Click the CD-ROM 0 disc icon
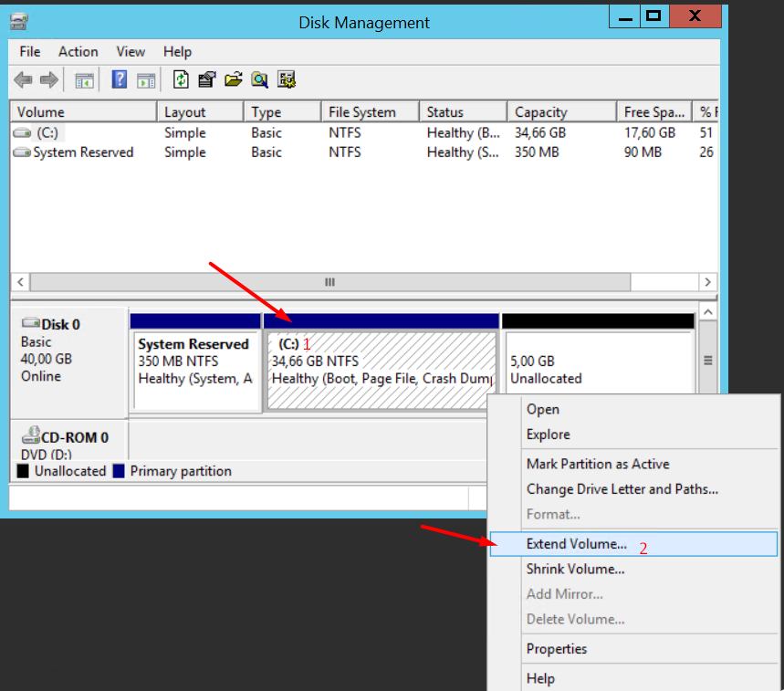 (30, 435)
